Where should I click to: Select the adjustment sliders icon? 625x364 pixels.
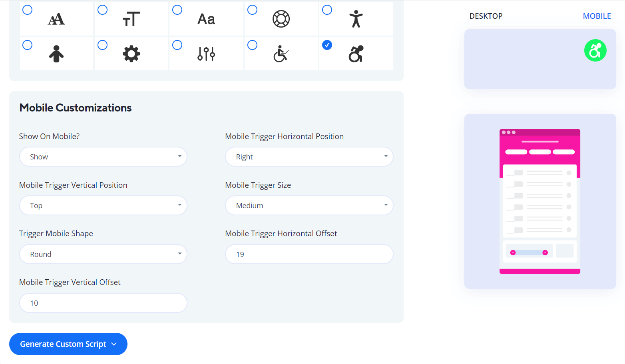tap(206, 54)
